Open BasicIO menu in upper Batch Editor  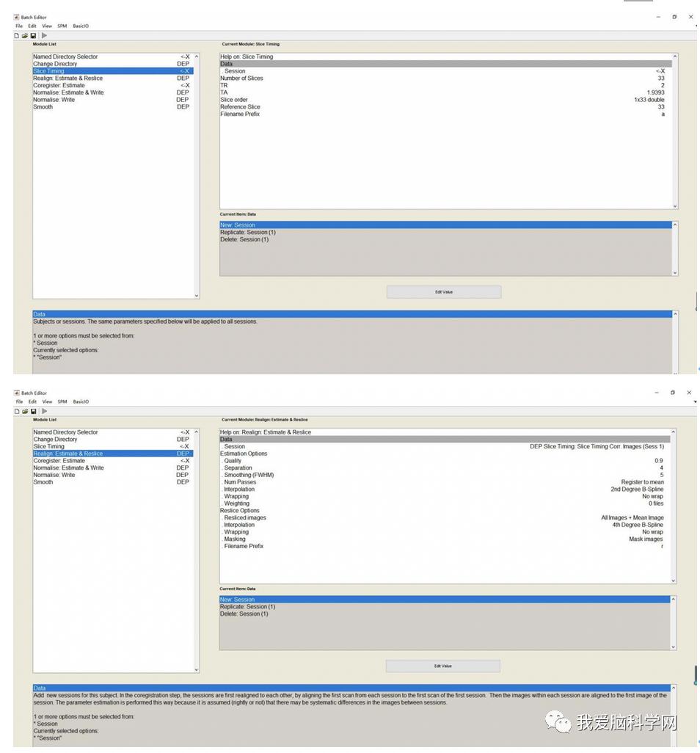point(81,26)
